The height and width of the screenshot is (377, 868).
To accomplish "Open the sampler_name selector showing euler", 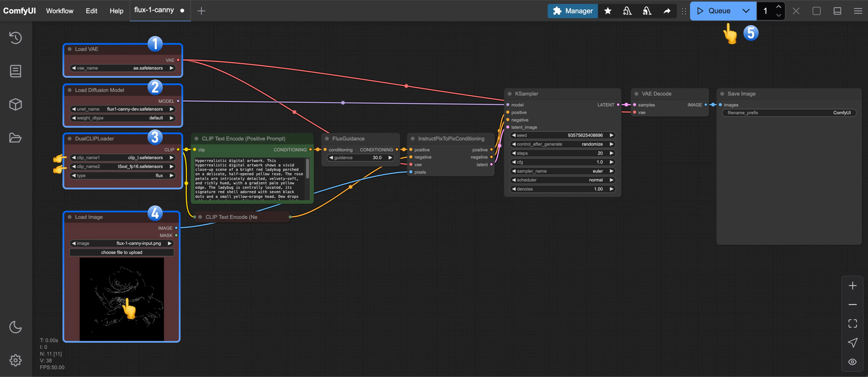I will (x=562, y=171).
